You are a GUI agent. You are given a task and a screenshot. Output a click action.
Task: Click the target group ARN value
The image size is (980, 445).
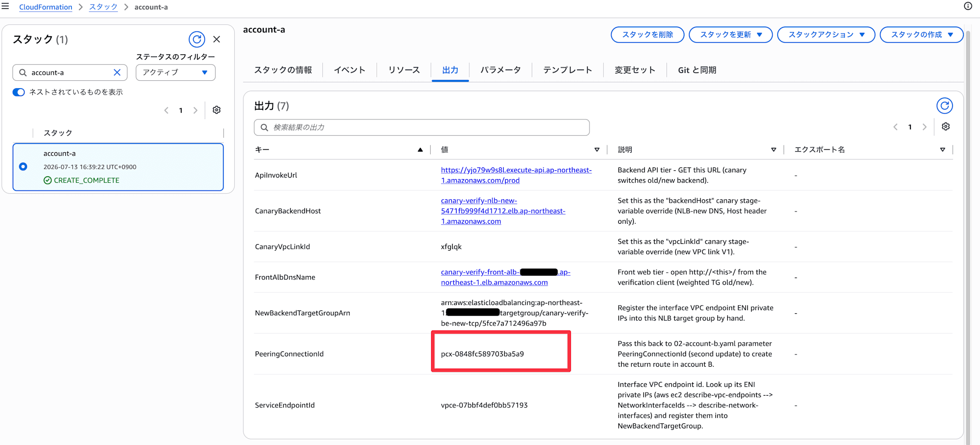tap(514, 313)
